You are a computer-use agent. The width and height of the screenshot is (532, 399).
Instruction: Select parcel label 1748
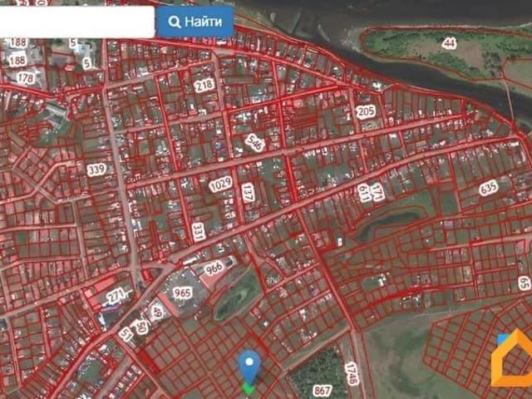352,374
